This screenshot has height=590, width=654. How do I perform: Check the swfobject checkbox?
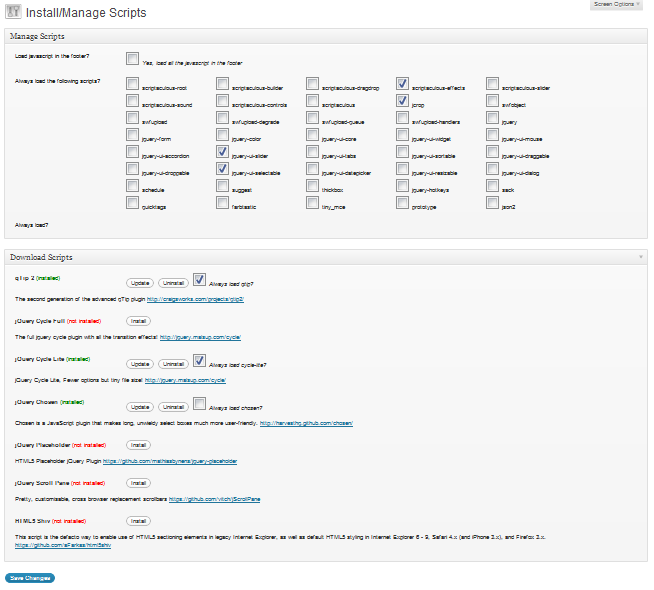coord(493,100)
